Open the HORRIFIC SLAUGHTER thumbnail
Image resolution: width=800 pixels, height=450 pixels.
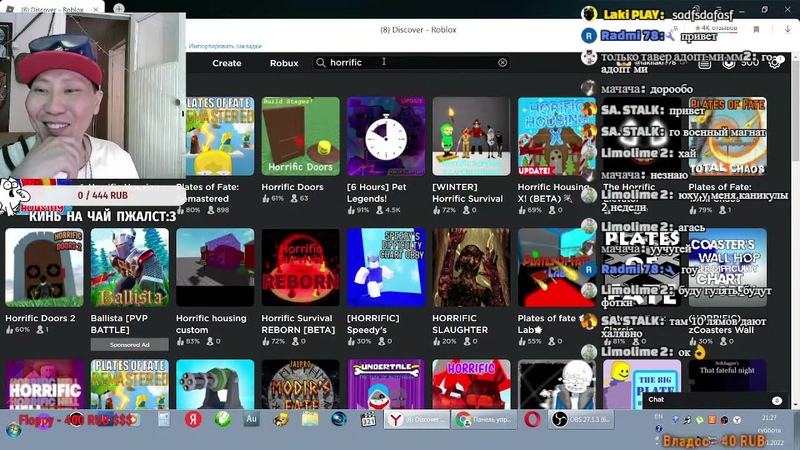[471, 267]
